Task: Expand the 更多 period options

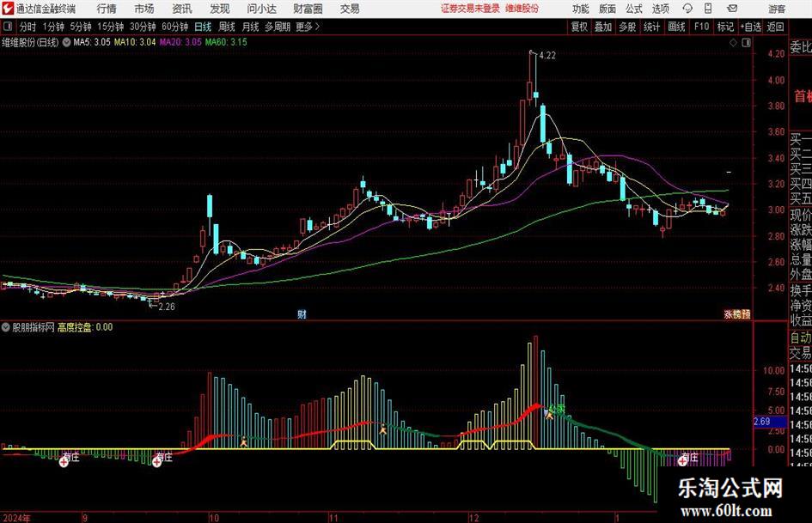Action: (x=308, y=27)
